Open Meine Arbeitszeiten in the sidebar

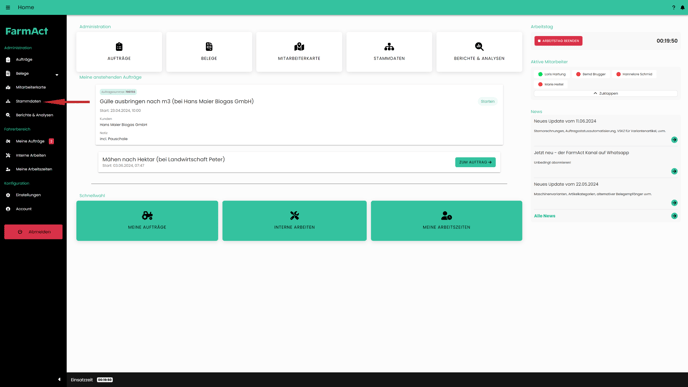[34, 169]
